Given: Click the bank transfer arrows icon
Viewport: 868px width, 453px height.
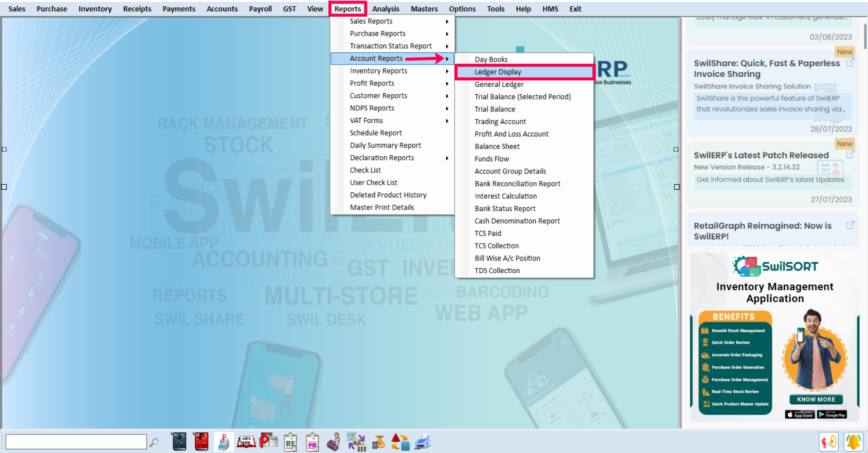Looking at the screenshot, I should pos(356,442).
